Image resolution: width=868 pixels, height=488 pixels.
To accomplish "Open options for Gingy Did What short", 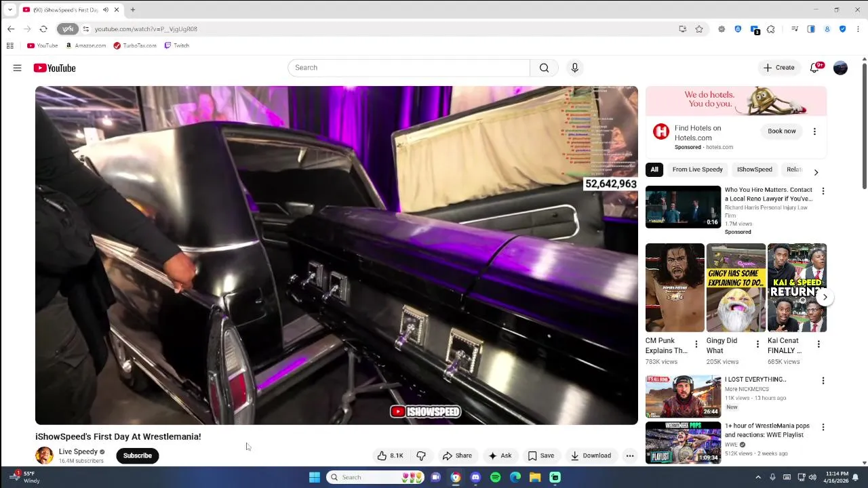I will [x=757, y=344].
